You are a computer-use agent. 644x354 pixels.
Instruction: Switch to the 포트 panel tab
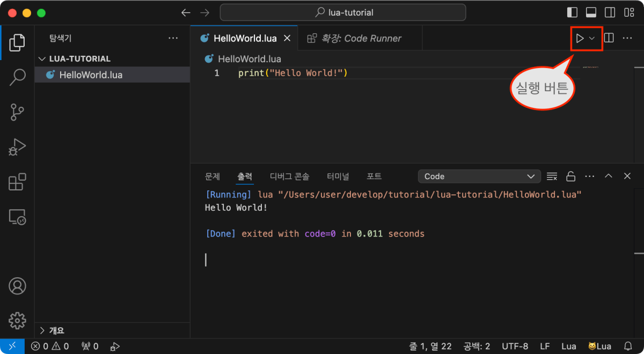pyautogui.click(x=374, y=176)
